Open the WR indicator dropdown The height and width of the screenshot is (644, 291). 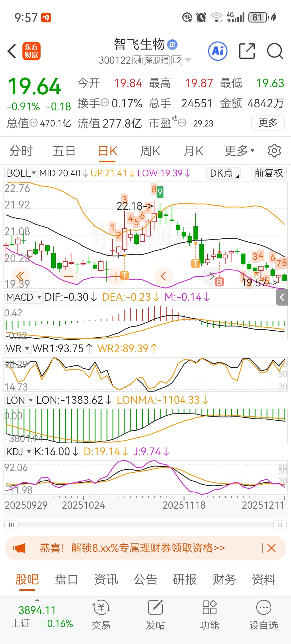click(18, 348)
